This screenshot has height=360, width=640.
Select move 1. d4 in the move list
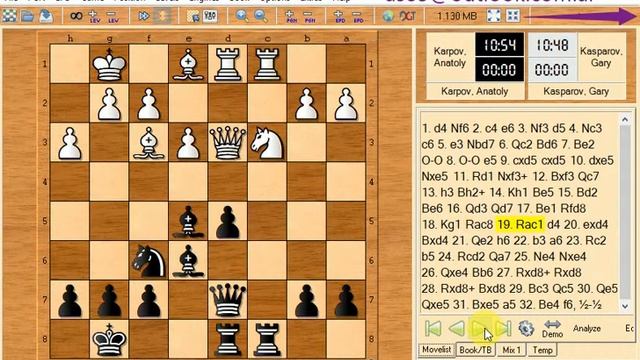pyautogui.click(x=435, y=129)
